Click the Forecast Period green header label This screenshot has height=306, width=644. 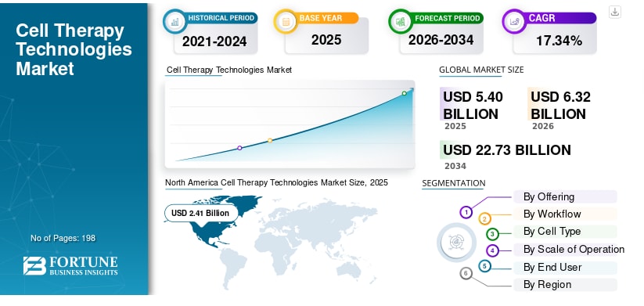[448, 19]
